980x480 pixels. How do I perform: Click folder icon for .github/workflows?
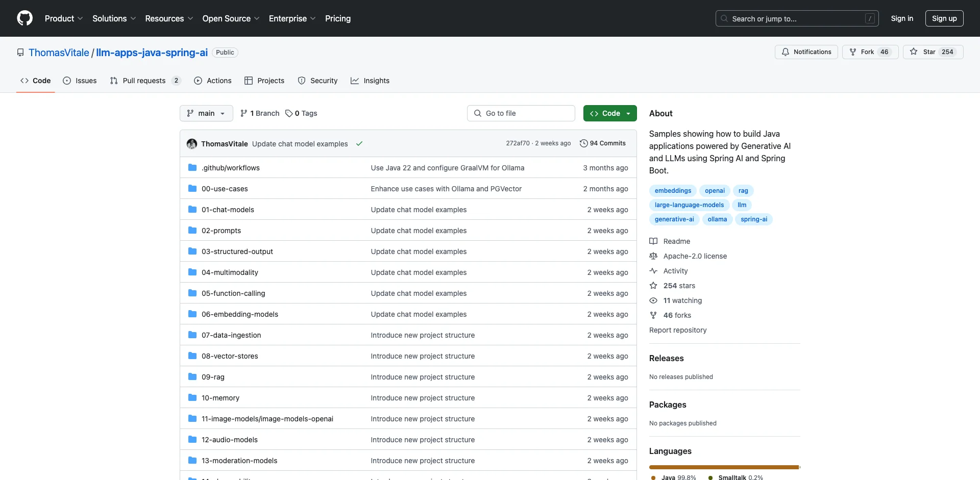(192, 168)
